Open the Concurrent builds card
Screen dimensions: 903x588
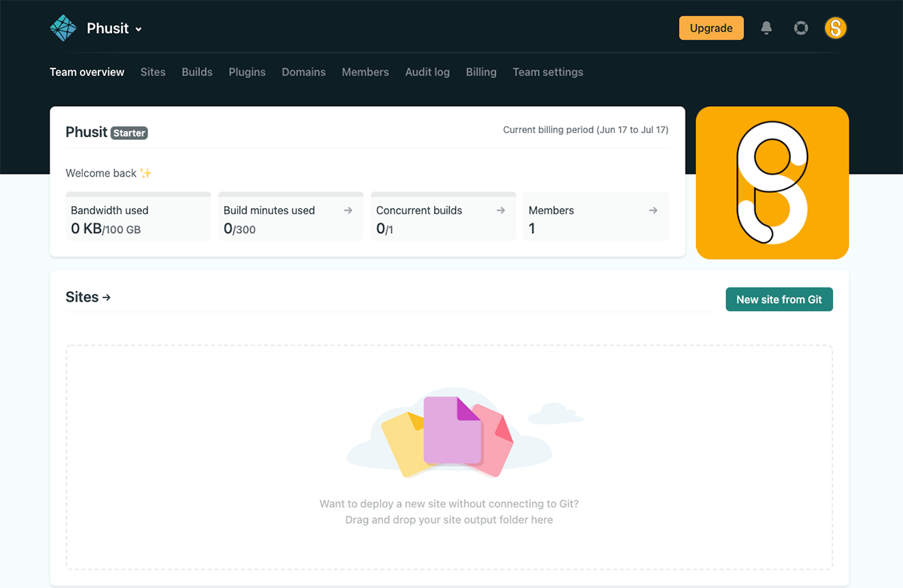click(443, 217)
